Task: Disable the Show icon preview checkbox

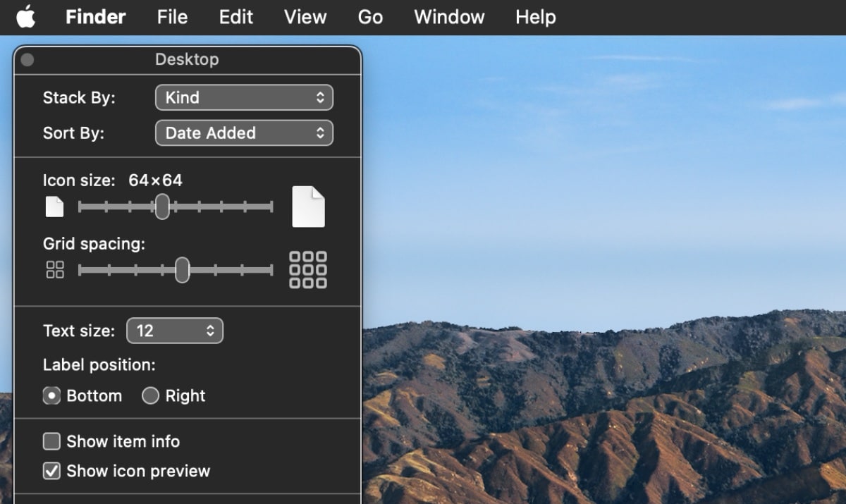Action: pyautogui.click(x=51, y=471)
